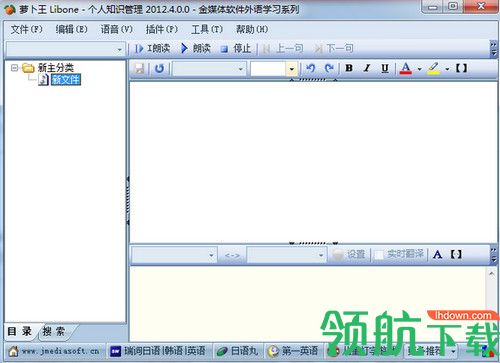Screen dimensions: 500x363
Task: Open the highlight color dropdown arrow
Action: click(x=447, y=69)
